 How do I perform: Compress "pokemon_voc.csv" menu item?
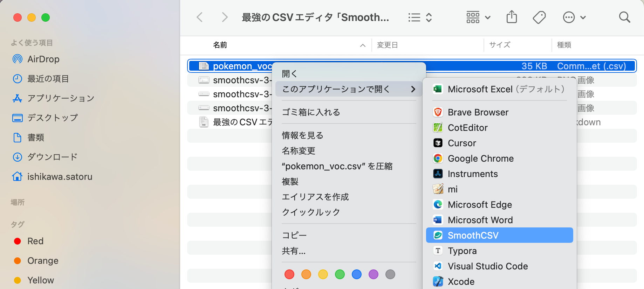(349, 166)
